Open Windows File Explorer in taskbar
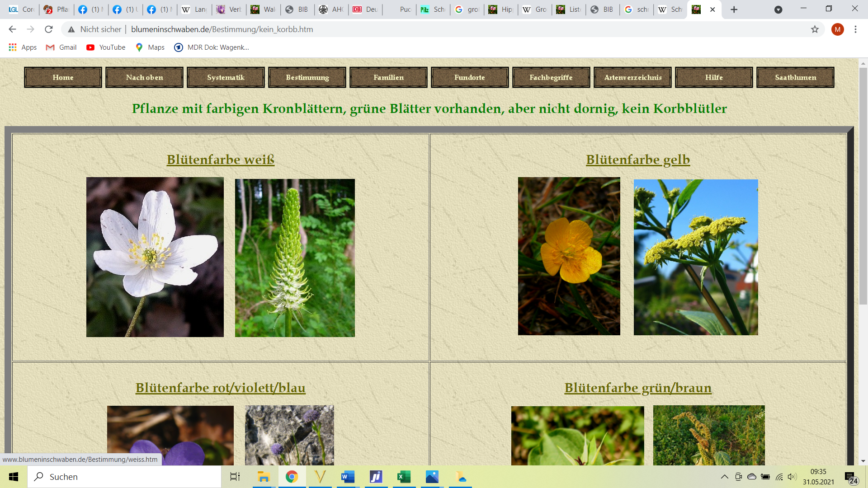 264,477
